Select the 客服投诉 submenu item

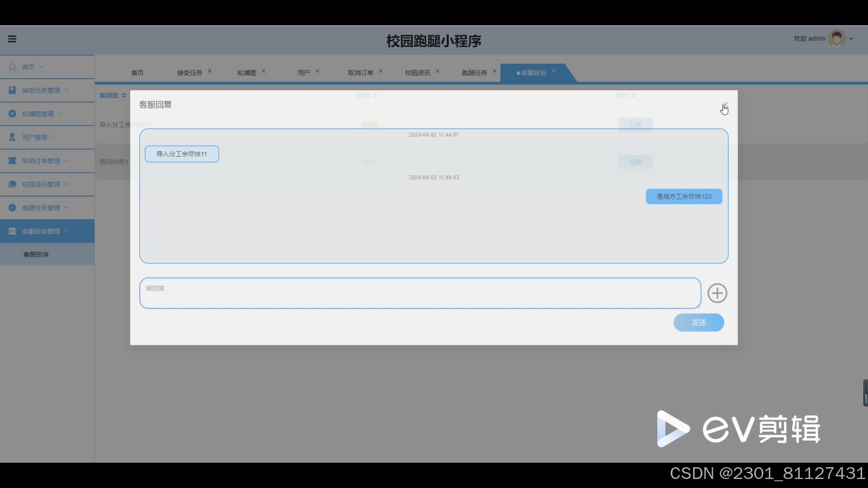pyautogui.click(x=36, y=254)
